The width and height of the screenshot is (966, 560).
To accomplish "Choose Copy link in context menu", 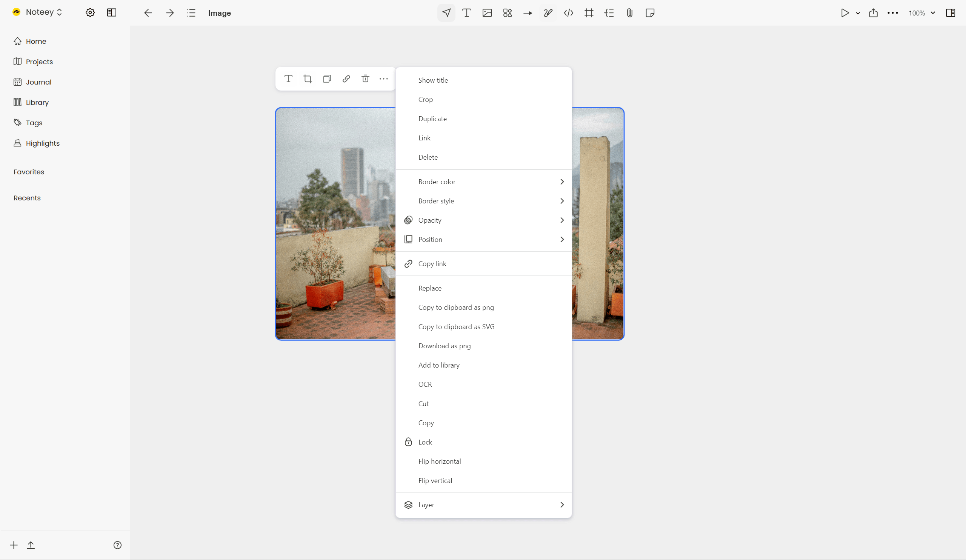I will (x=483, y=264).
